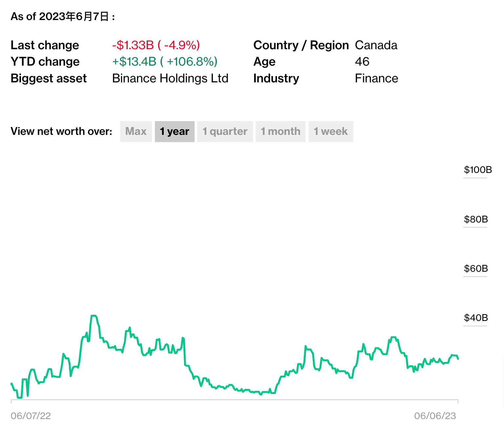Show net worth over 1 quarter
This screenshot has height=424, width=504.
[225, 132]
